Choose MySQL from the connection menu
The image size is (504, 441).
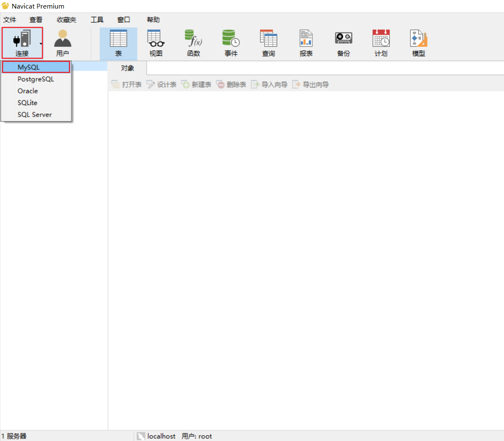click(x=36, y=67)
